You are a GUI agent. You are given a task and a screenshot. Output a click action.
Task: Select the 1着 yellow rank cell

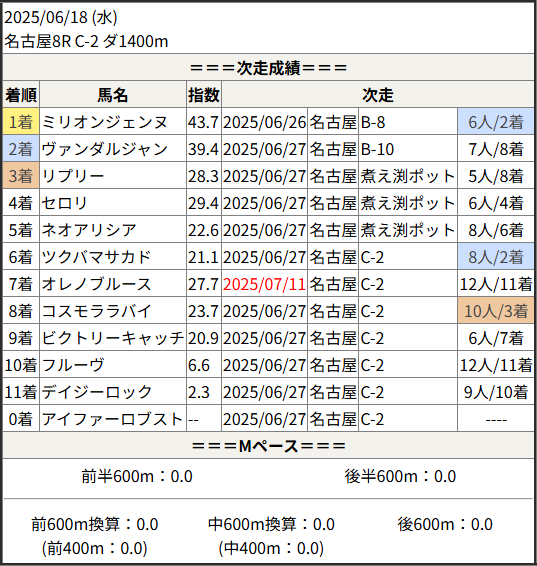click(21, 122)
